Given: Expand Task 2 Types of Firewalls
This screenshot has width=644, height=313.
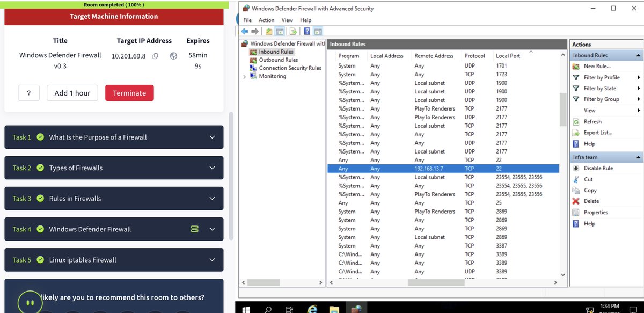Looking at the screenshot, I should click(x=114, y=168).
